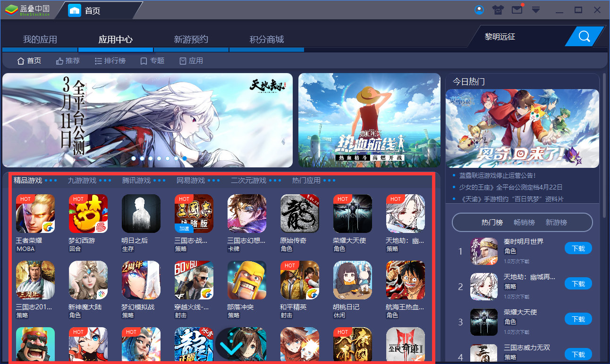This screenshot has width=610, height=364.
Task: Open 少女的王座 全平台公测 news link
Action: tap(511, 187)
